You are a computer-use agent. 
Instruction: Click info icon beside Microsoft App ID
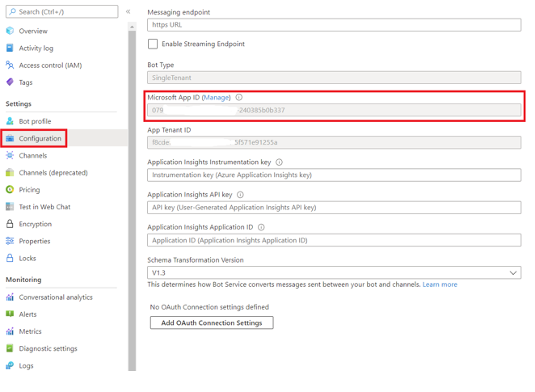tap(239, 97)
